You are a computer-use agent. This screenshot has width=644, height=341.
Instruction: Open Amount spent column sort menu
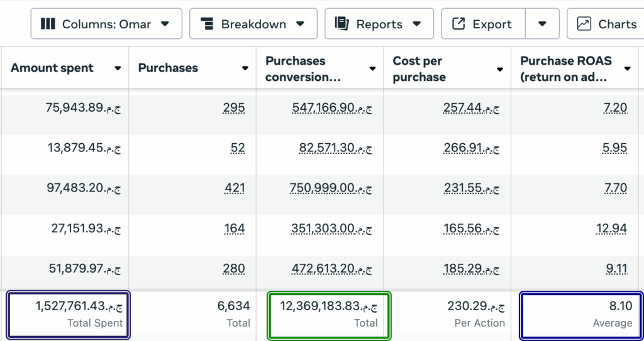pyautogui.click(x=118, y=68)
